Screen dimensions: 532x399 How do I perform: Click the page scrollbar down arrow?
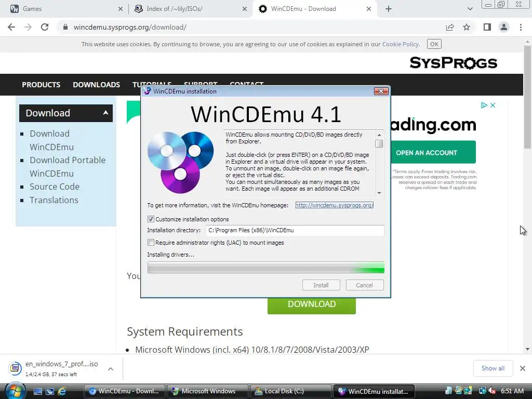point(527,349)
